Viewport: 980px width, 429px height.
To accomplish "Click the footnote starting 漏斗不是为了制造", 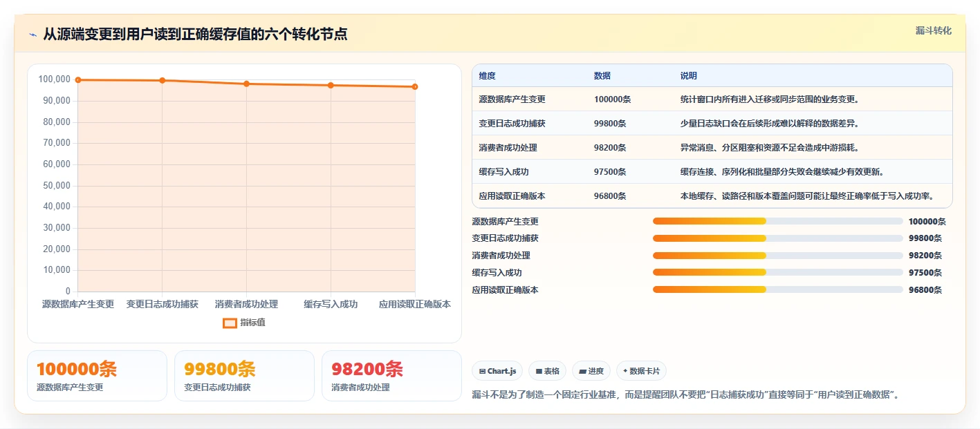I will [685, 394].
